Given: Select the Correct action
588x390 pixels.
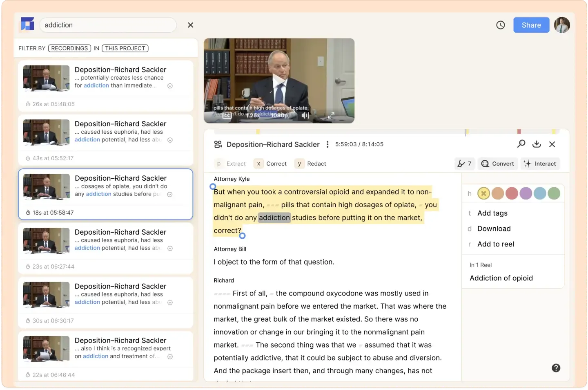Looking at the screenshot, I should [x=270, y=164].
